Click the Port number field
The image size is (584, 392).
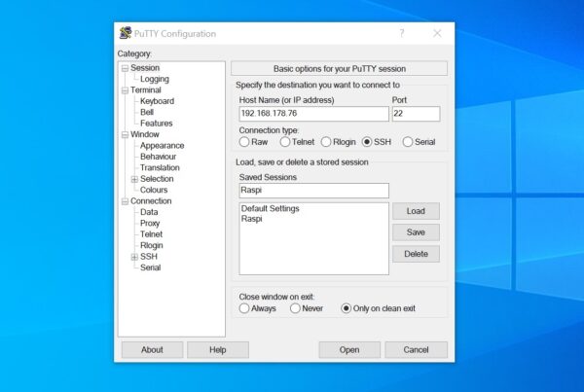tap(416, 114)
